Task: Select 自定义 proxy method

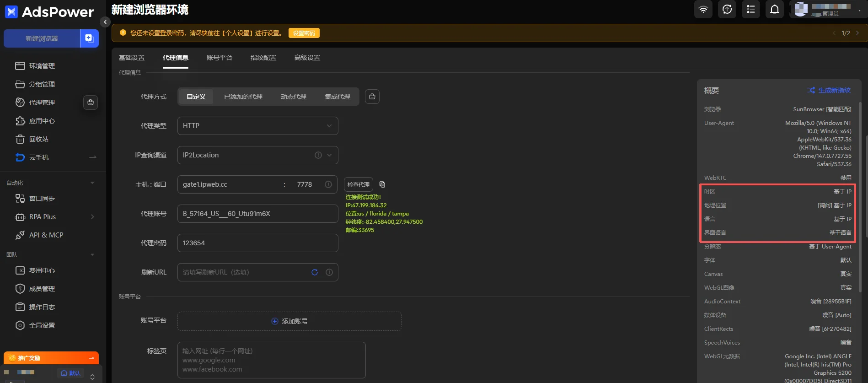Action: (196, 97)
